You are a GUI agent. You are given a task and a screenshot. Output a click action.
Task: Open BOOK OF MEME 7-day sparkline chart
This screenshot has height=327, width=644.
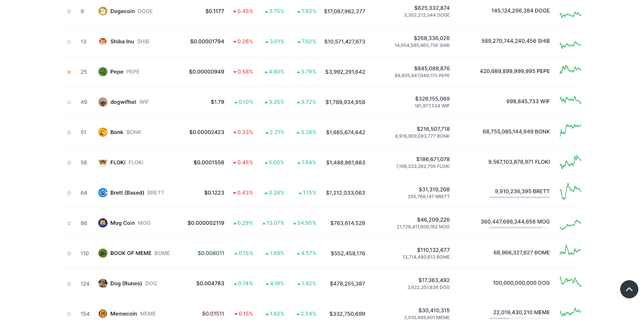pos(570,250)
